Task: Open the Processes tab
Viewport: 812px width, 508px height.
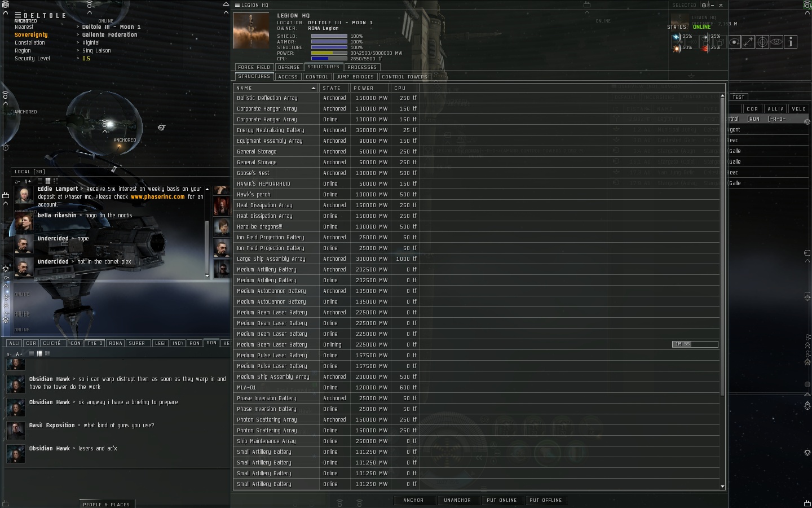Action: click(362, 67)
